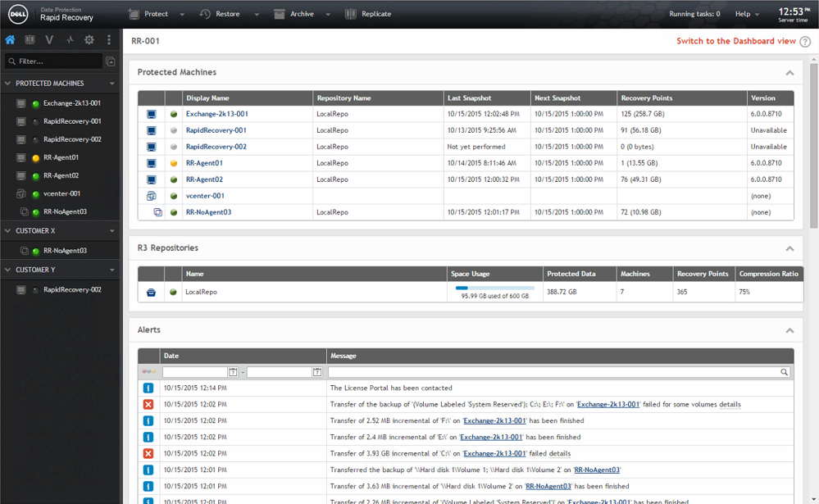Open the Replication icon in the sidebar toolbar

coord(30,39)
